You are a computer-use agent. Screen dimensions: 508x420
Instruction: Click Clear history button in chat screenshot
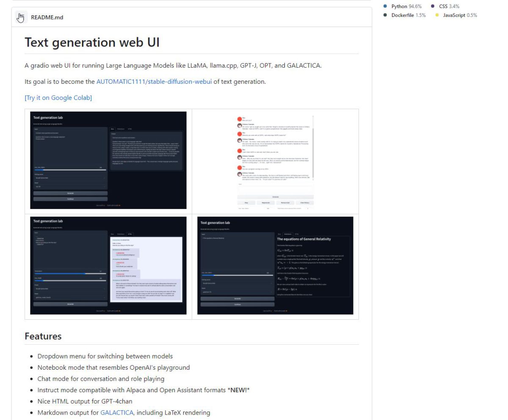click(x=304, y=203)
